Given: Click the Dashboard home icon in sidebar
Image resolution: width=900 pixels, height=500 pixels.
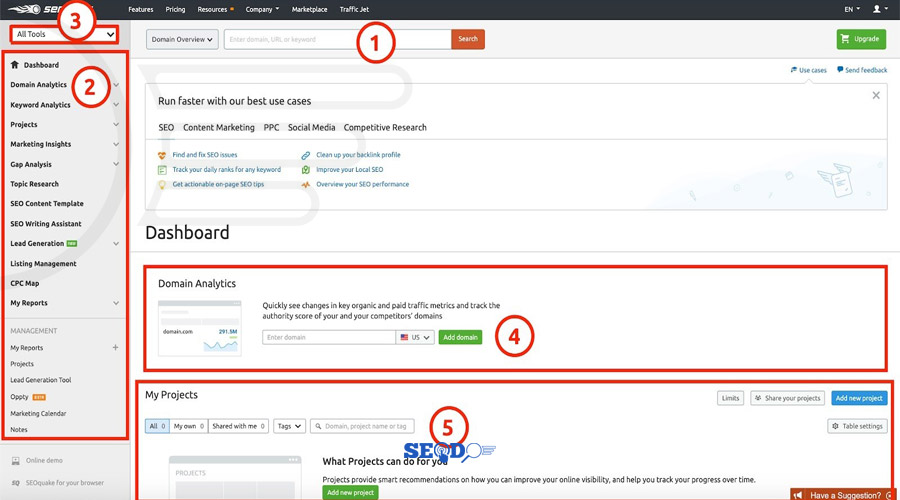Looking at the screenshot, I should 15,65.
